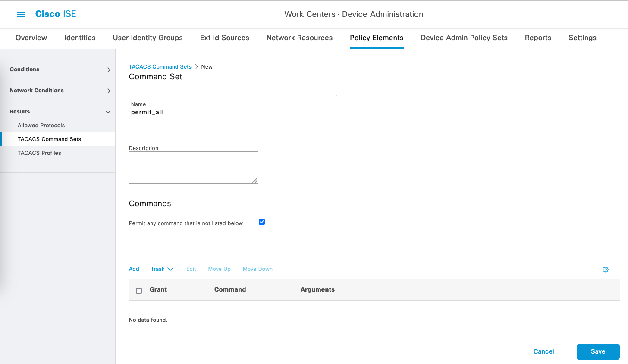Switch to Device Admin Policy Sets tab
Viewport: 628px width, 364px height.
(464, 38)
